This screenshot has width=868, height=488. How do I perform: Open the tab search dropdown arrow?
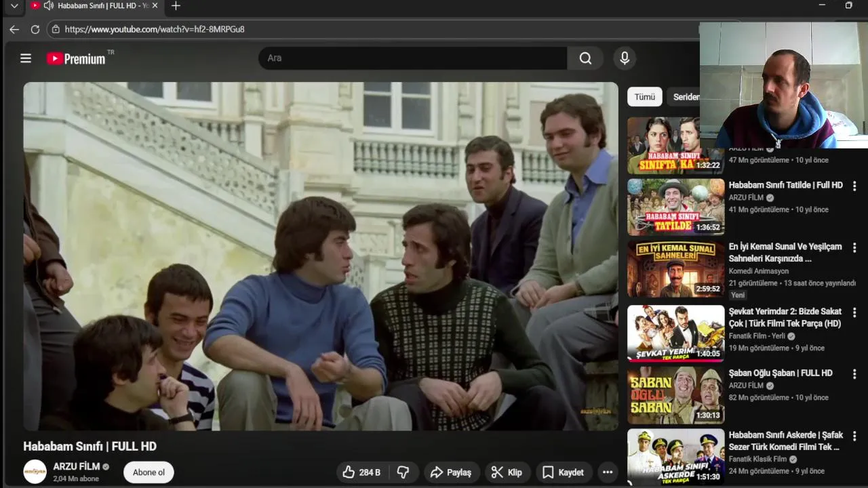coord(14,5)
